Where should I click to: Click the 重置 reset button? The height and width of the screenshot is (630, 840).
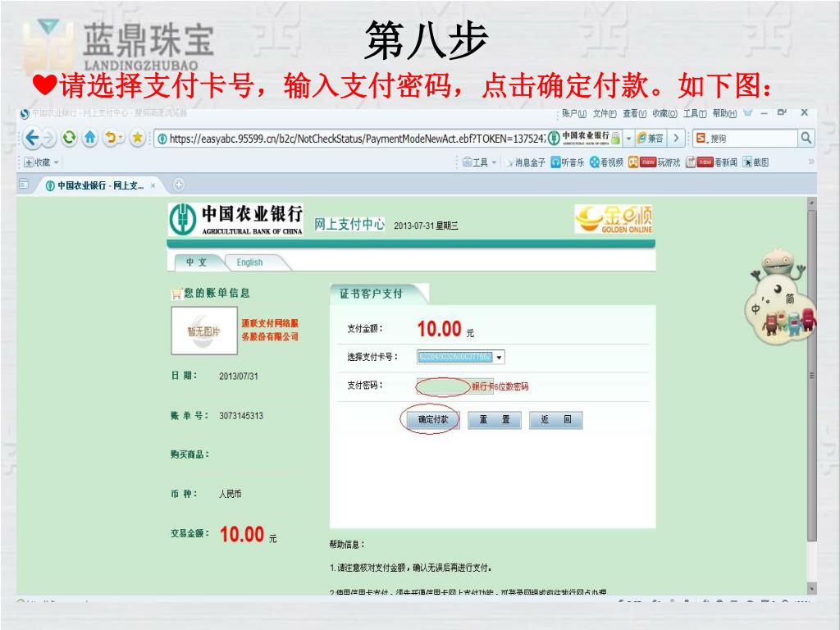click(x=495, y=419)
